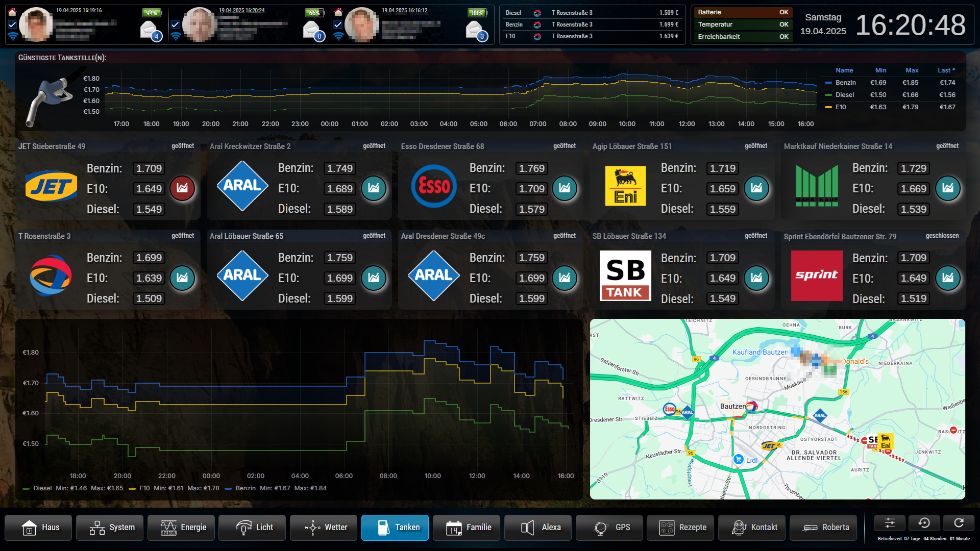
Task: Toggle Diesel series in top chart legend
Action: tap(844, 95)
